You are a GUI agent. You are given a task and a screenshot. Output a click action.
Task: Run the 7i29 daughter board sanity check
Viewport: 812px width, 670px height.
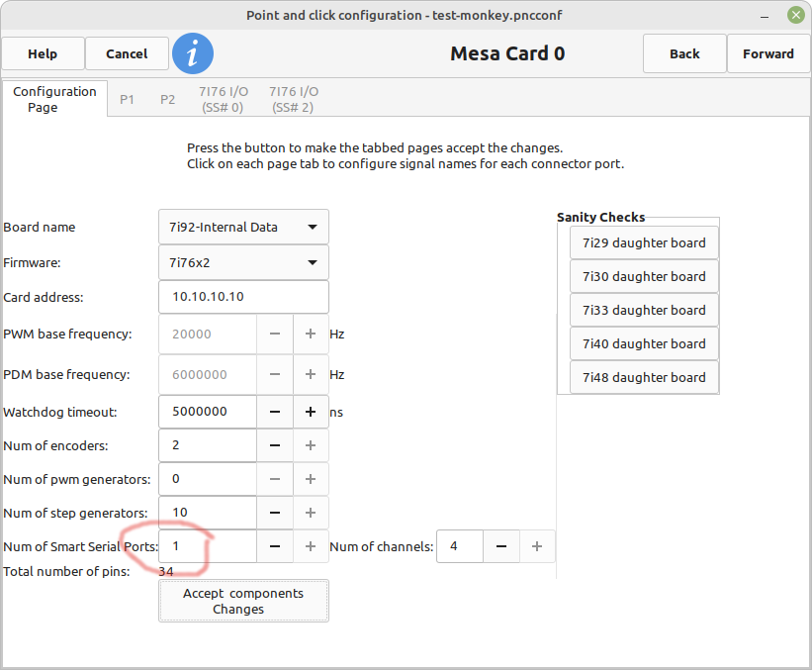pyautogui.click(x=644, y=243)
